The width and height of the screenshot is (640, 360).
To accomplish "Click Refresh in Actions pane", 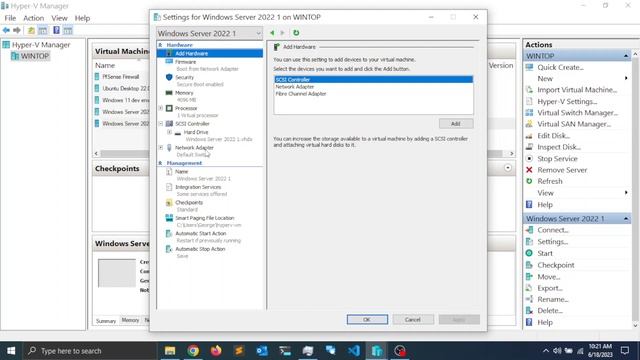I will [549, 181].
